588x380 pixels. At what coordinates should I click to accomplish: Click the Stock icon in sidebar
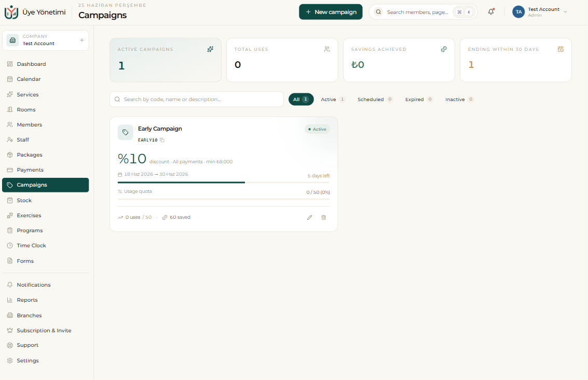click(10, 201)
